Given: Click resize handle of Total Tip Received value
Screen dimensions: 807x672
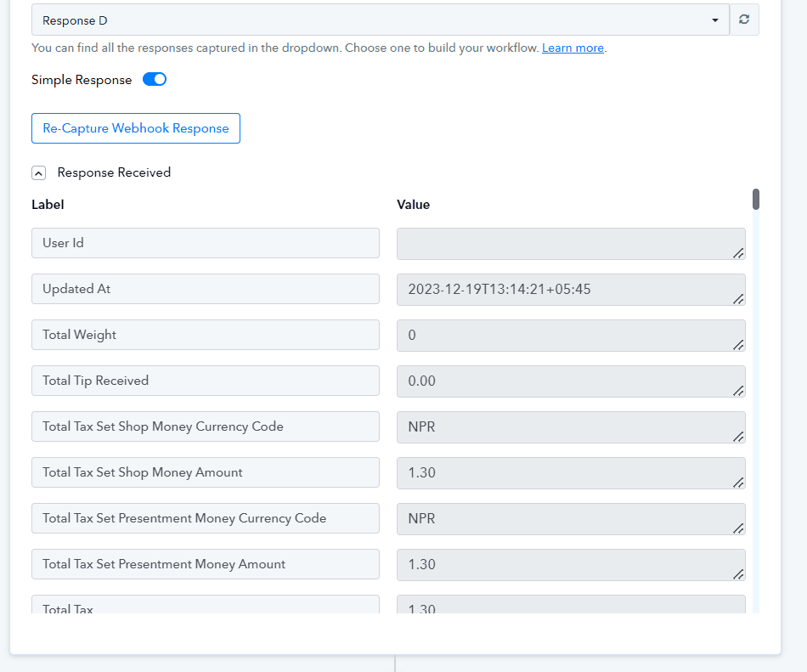Looking at the screenshot, I should click(738, 391).
